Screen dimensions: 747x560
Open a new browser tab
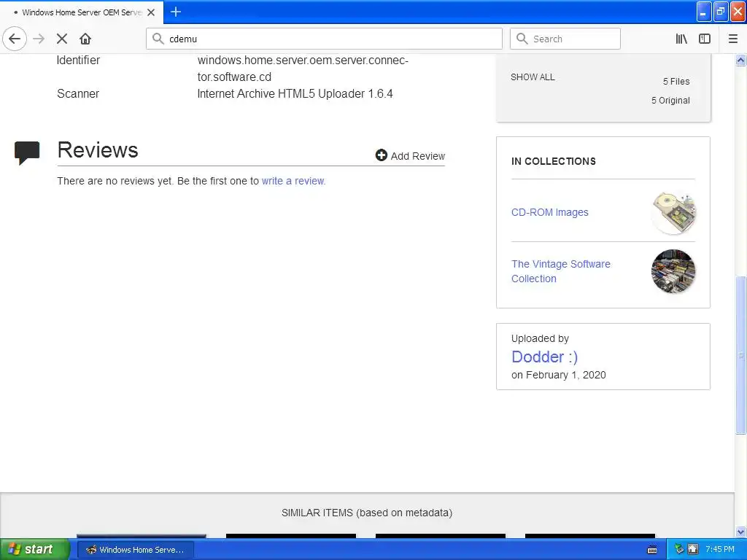(176, 12)
